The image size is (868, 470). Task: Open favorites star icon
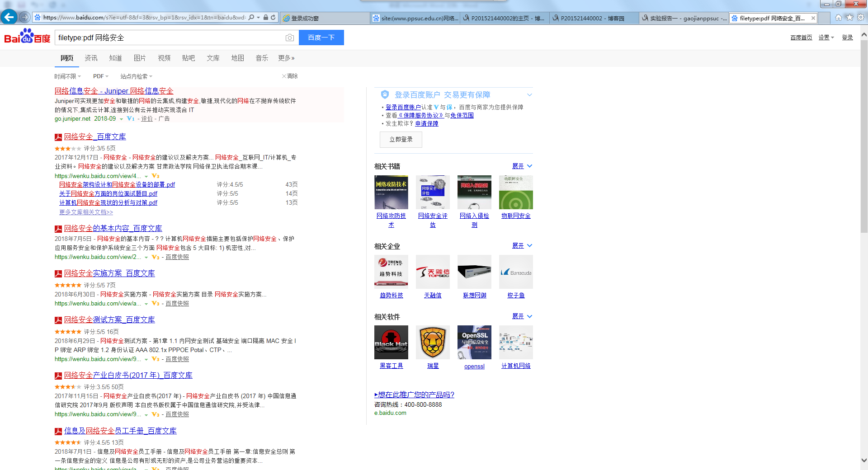click(x=849, y=18)
